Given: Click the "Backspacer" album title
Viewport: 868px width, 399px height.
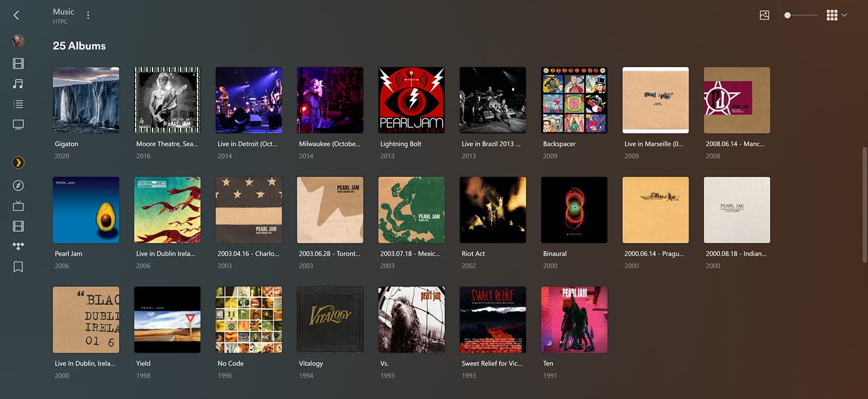Looking at the screenshot, I should click(x=559, y=144).
